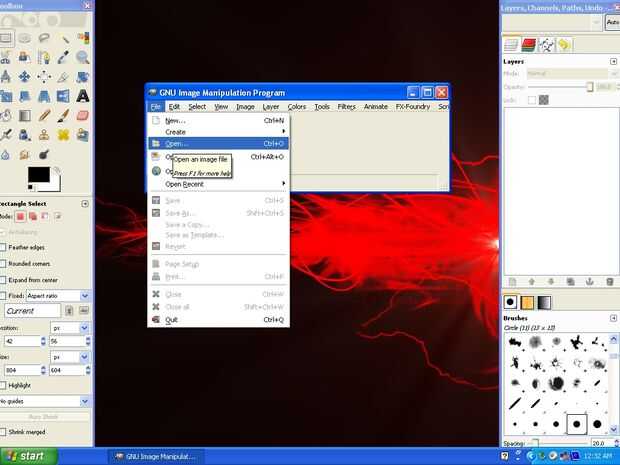Open the position units px dropdown

pyautogui.click(x=70, y=328)
